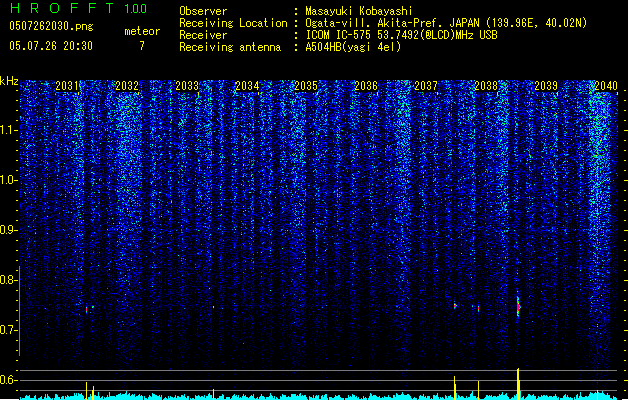629x400 pixels.
Task: Click the tallest yellow power spike
Action: [518, 384]
